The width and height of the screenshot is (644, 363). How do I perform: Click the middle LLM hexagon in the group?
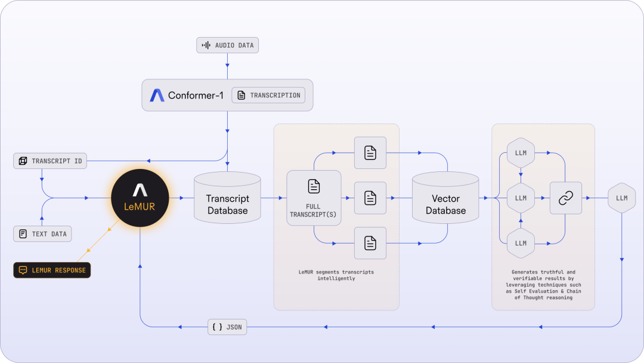521,198
